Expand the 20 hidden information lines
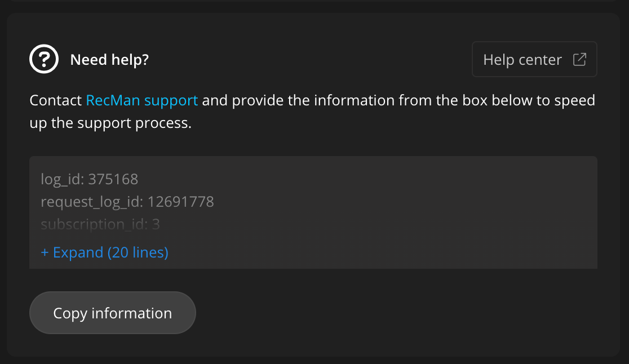 click(x=105, y=252)
